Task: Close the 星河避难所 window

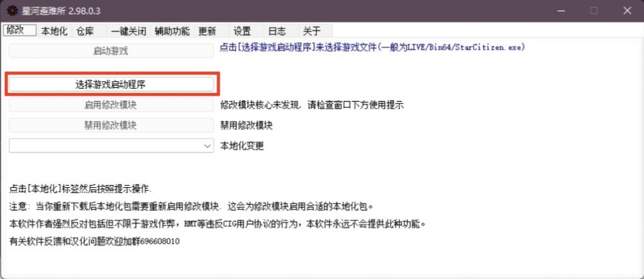Action: point(627,11)
